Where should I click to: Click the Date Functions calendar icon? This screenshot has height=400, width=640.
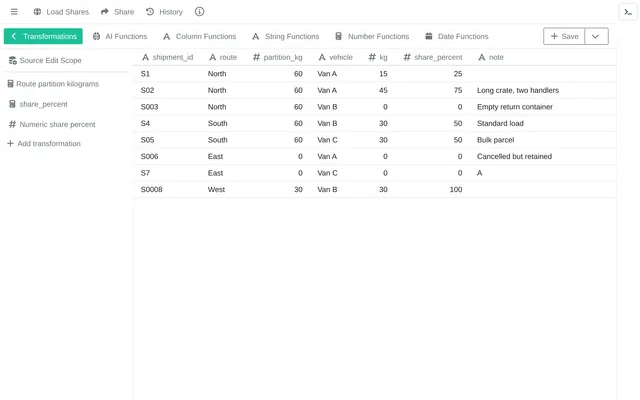[x=429, y=36]
